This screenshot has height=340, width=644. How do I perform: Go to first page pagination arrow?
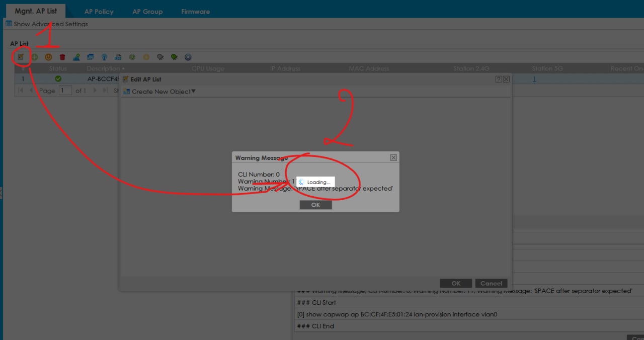[21, 91]
